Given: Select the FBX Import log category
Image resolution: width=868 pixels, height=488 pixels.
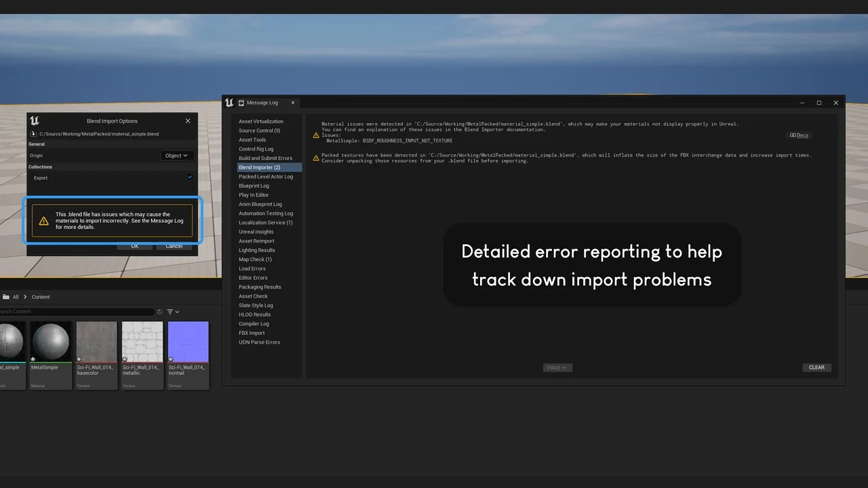Looking at the screenshot, I should (252, 333).
